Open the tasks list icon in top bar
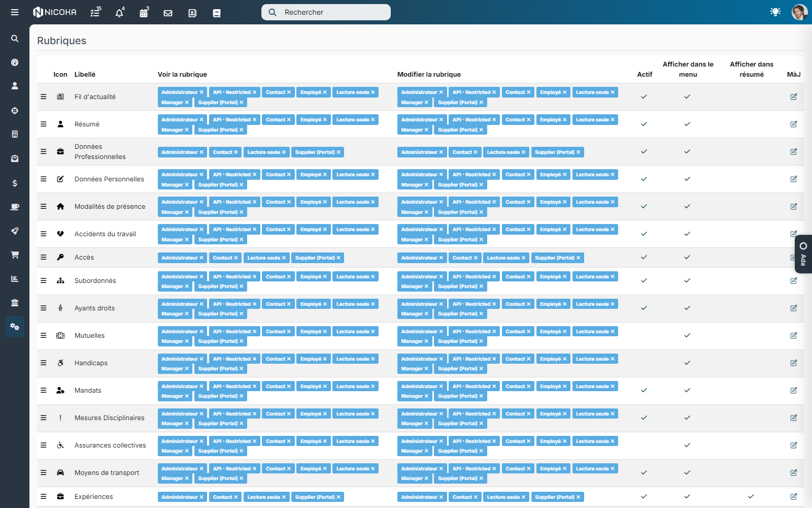The image size is (812, 508). point(95,13)
